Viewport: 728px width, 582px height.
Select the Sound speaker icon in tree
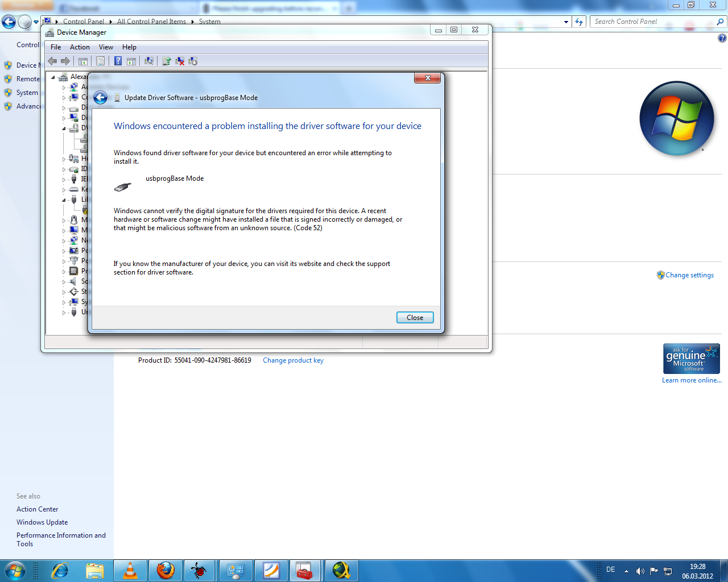tap(74, 281)
